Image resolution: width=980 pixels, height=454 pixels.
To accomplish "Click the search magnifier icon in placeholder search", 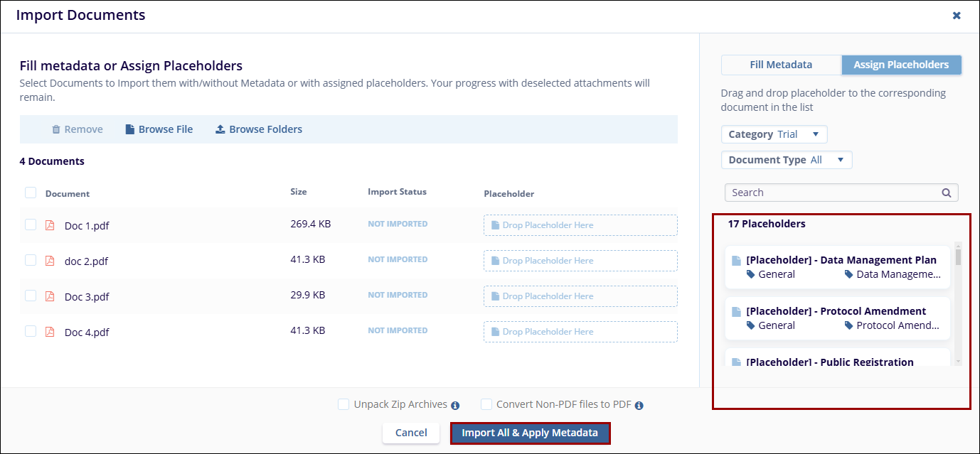I will tap(946, 193).
